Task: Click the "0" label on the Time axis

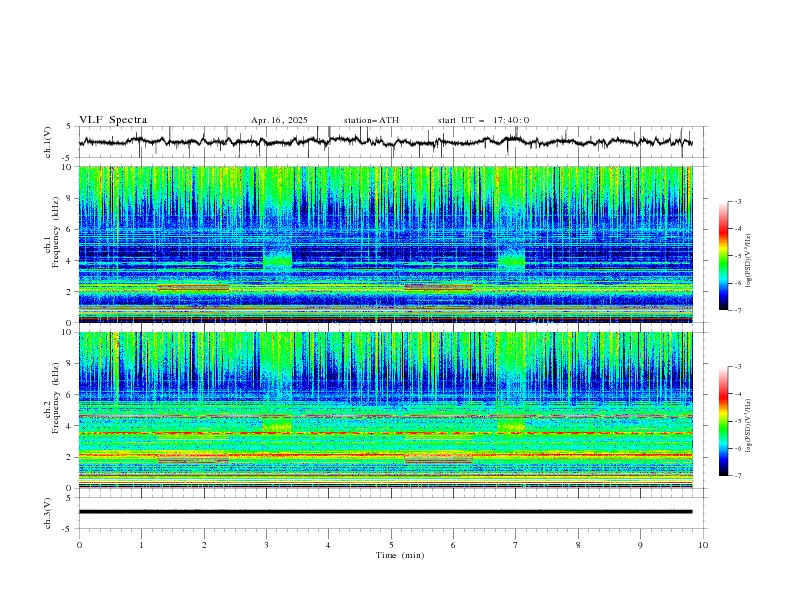Action: (79, 545)
